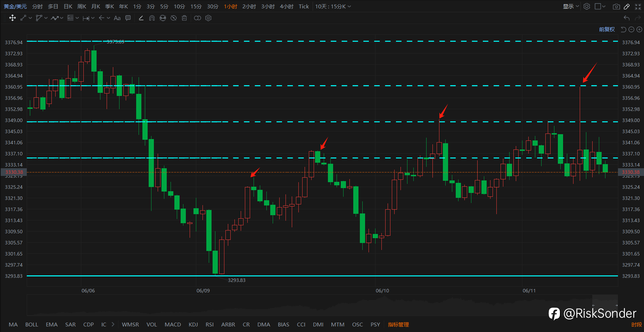Screen dimensions: 644x332
Task: Open the 显示 display dropdown
Action: pos(571,6)
